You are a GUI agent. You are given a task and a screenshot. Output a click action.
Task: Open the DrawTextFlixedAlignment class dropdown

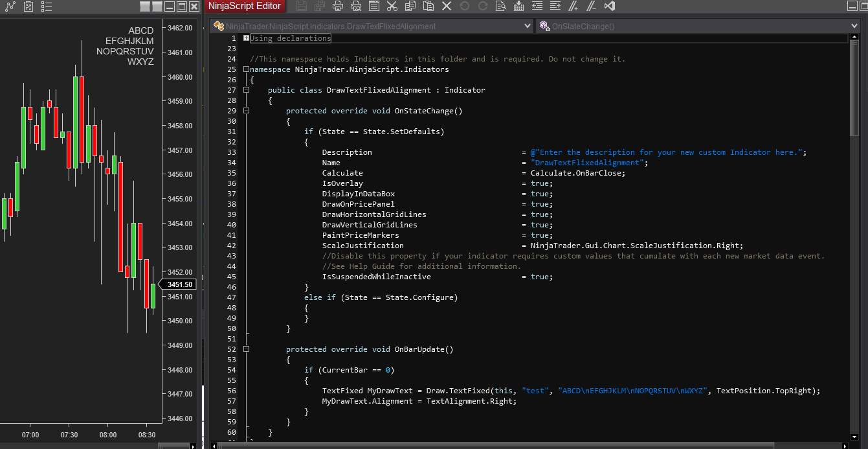[528, 27]
